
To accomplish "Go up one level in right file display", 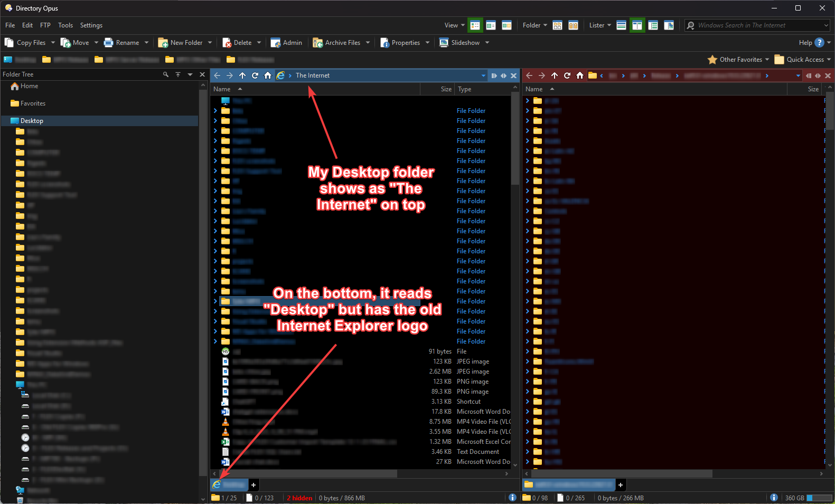I will pos(555,75).
